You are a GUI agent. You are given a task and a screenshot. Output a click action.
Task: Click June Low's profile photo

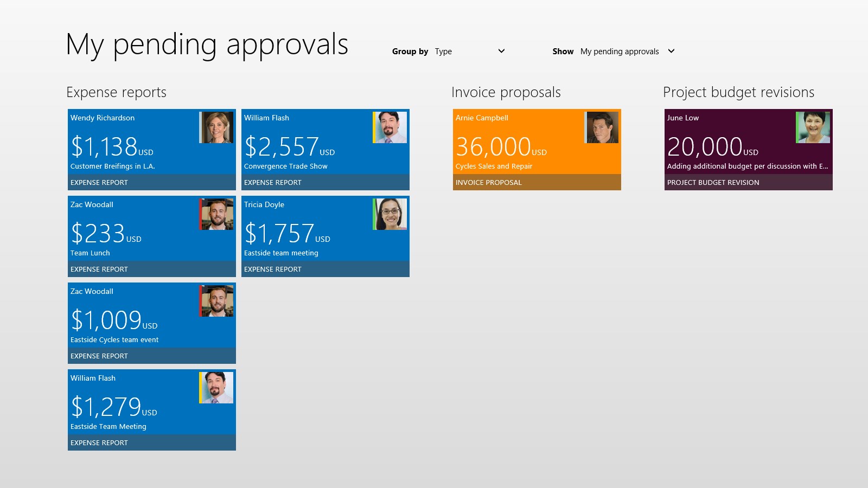tap(813, 127)
